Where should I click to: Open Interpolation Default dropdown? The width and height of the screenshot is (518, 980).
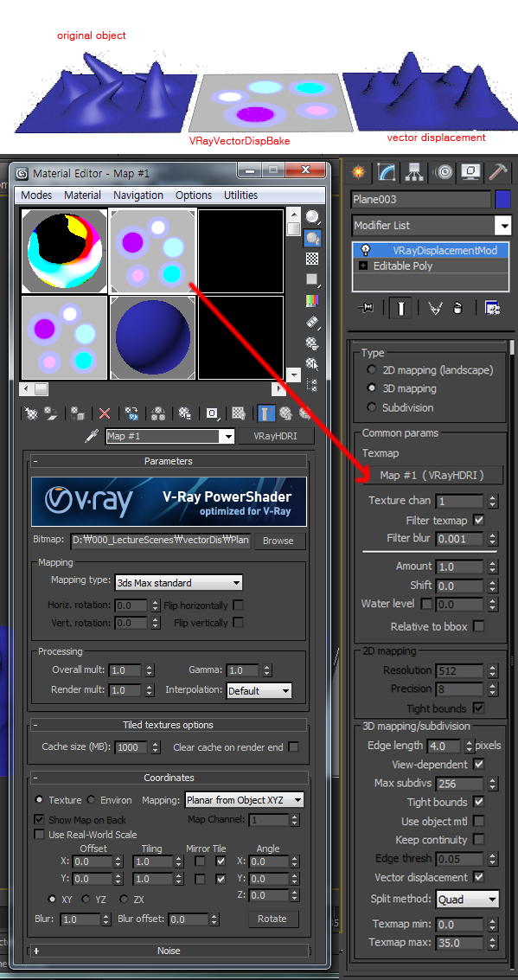[x=259, y=690]
